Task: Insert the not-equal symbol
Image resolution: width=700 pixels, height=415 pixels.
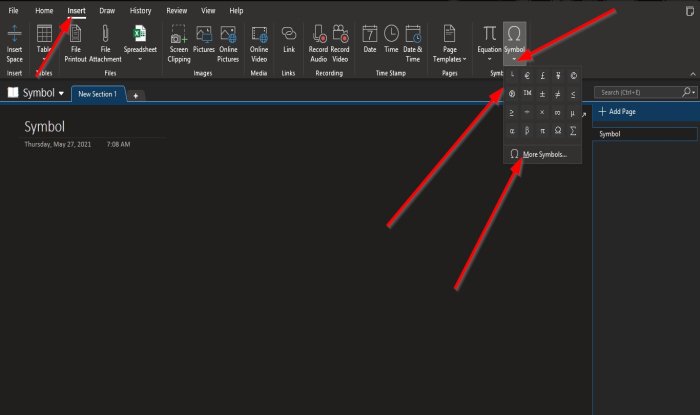Action: coord(558,94)
